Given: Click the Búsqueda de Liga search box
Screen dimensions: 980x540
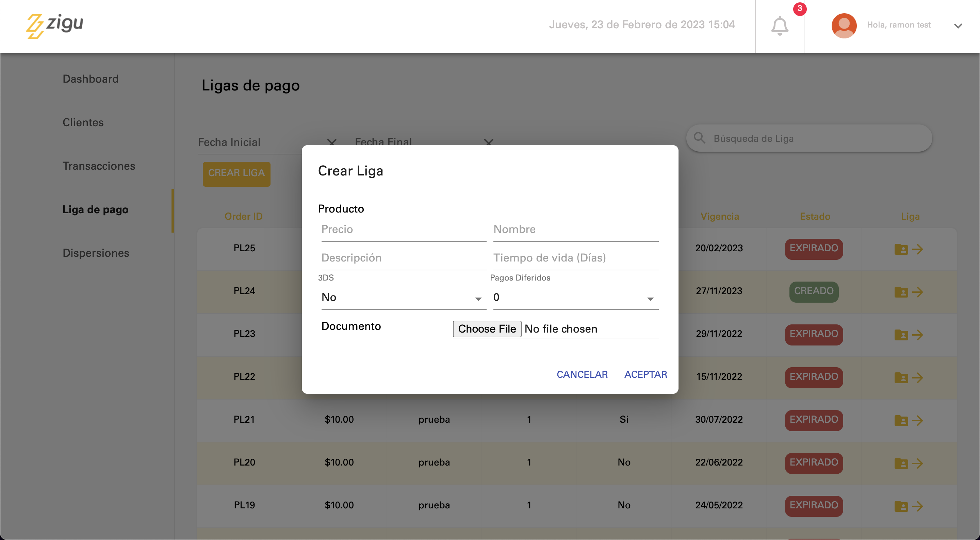Looking at the screenshot, I should 809,138.
